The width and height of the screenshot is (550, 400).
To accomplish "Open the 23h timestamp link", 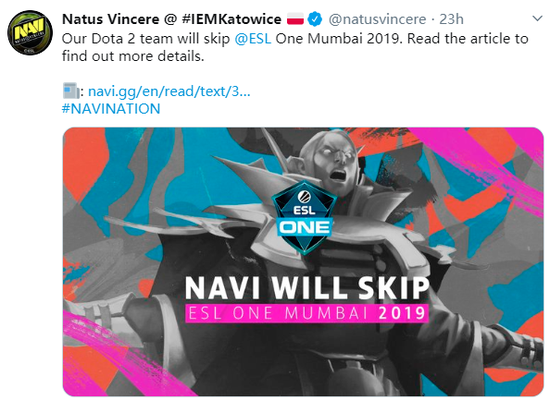I will coord(451,19).
